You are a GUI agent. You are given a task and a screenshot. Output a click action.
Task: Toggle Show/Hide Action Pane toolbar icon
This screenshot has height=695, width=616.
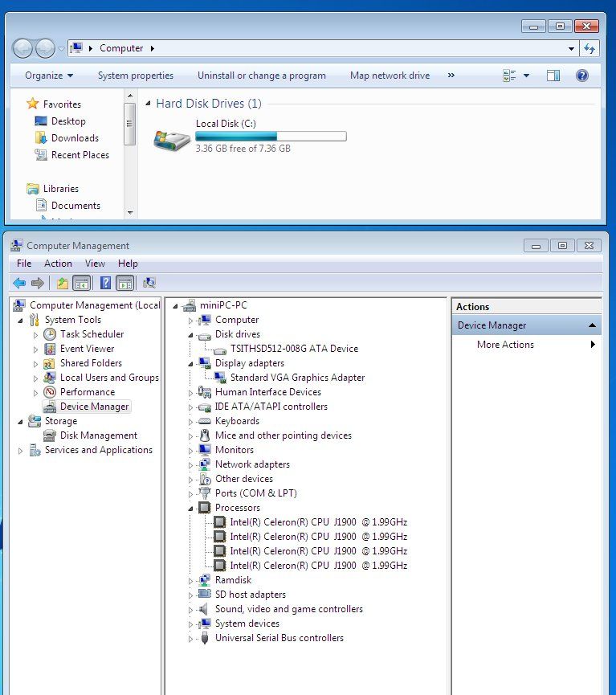125,283
